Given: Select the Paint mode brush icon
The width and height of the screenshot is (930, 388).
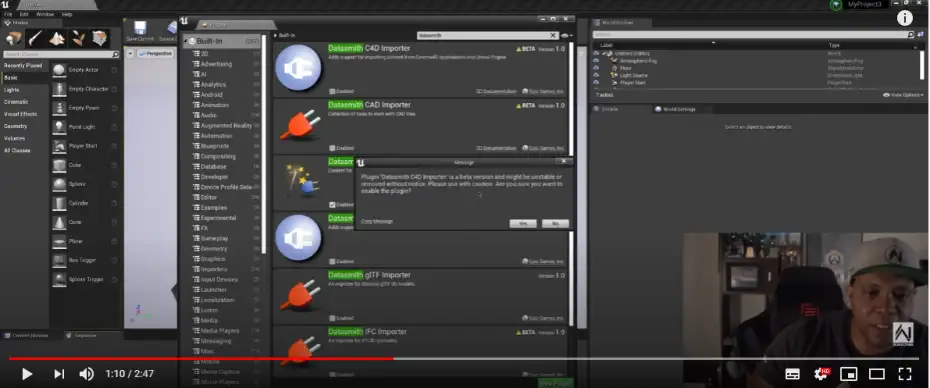Looking at the screenshot, I should (35, 38).
